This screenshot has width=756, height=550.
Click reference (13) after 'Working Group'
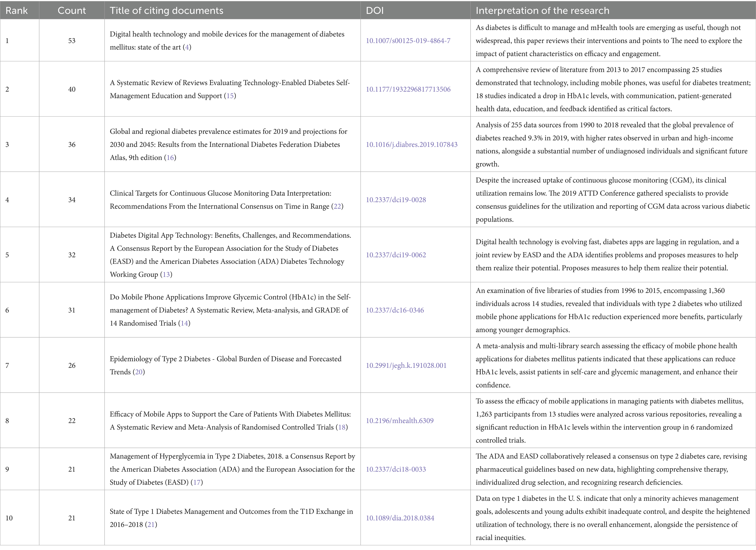click(166, 275)
